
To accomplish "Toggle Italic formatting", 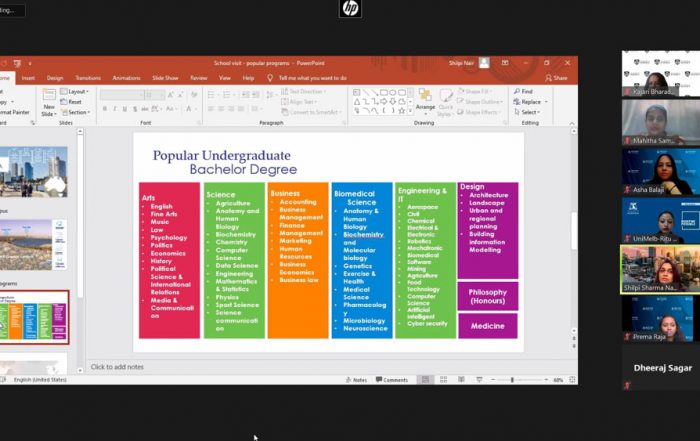I will click(x=115, y=109).
